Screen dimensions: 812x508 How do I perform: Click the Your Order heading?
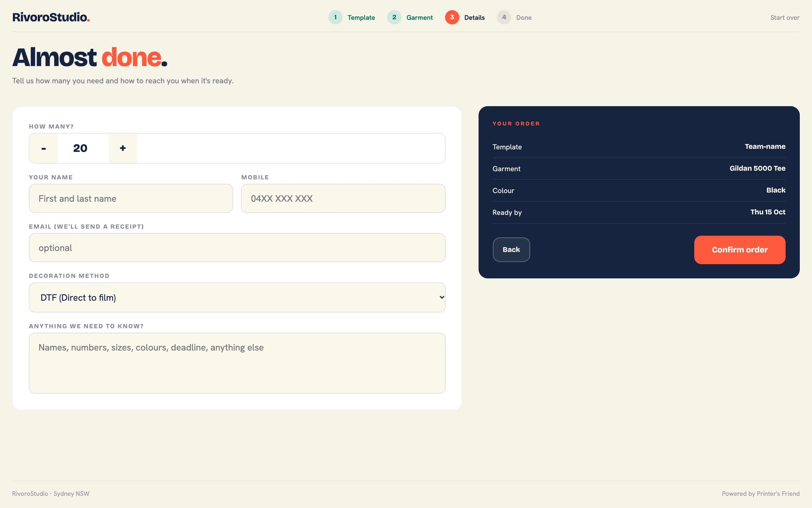click(x=516, y=124)
